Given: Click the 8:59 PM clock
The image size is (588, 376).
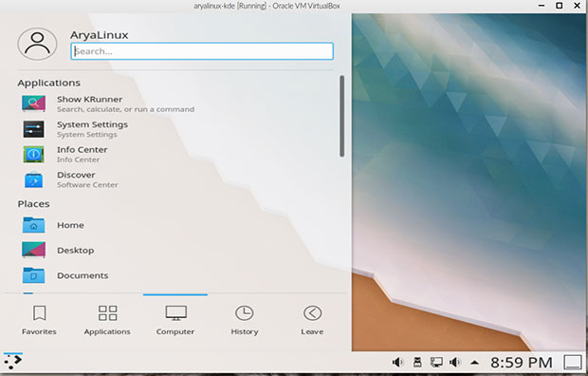Looking at the screenshot, I should (x=522, y=363).
